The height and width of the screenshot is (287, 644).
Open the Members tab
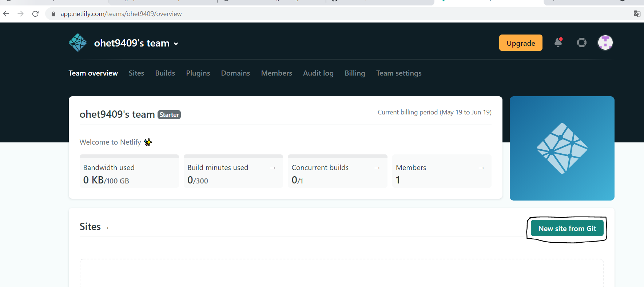point(277,73)
